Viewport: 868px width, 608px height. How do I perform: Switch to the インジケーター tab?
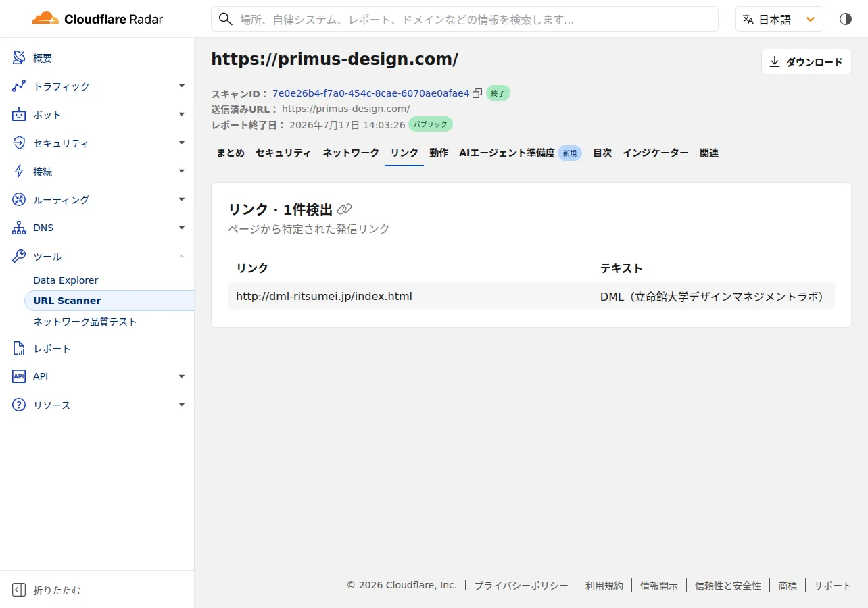[656, 153]
